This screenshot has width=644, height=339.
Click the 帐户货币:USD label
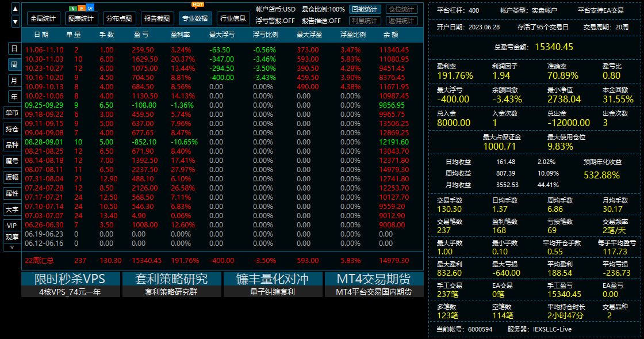[275, 9]
